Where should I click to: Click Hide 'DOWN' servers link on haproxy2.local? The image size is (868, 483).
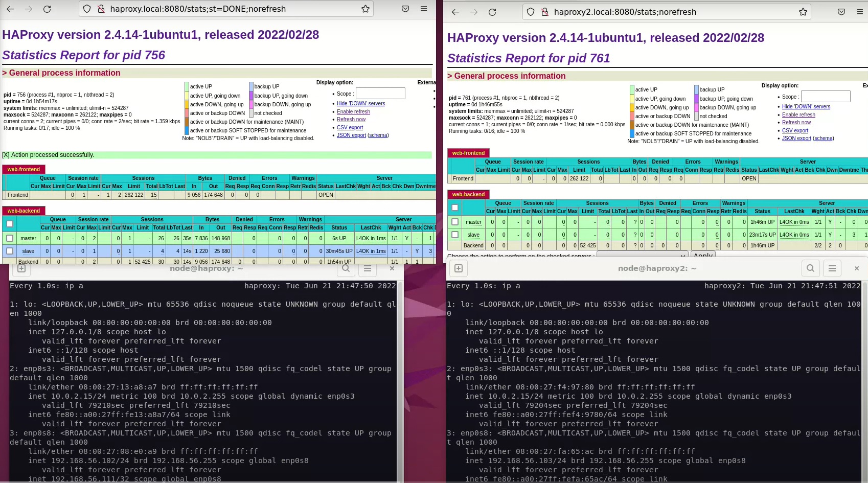pos(806,106)
